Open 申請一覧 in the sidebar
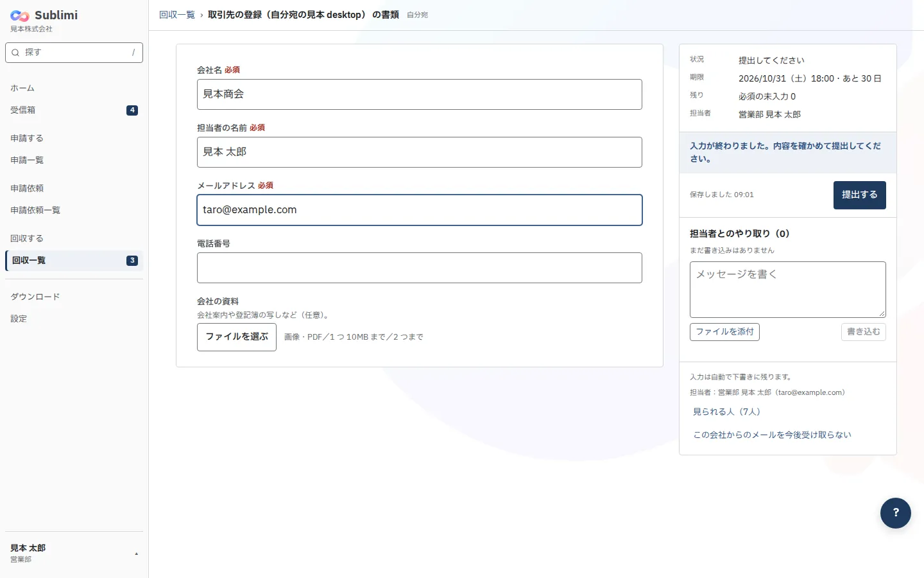 [74, 160]
